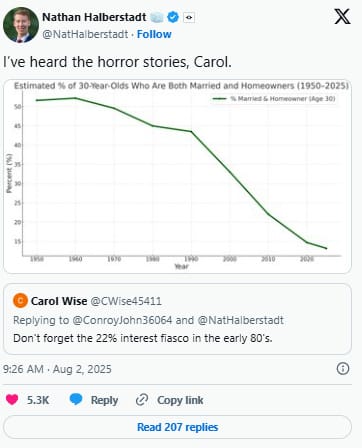
Task: Open the @NatHalberstadt handle link
Action: (85, 34)
